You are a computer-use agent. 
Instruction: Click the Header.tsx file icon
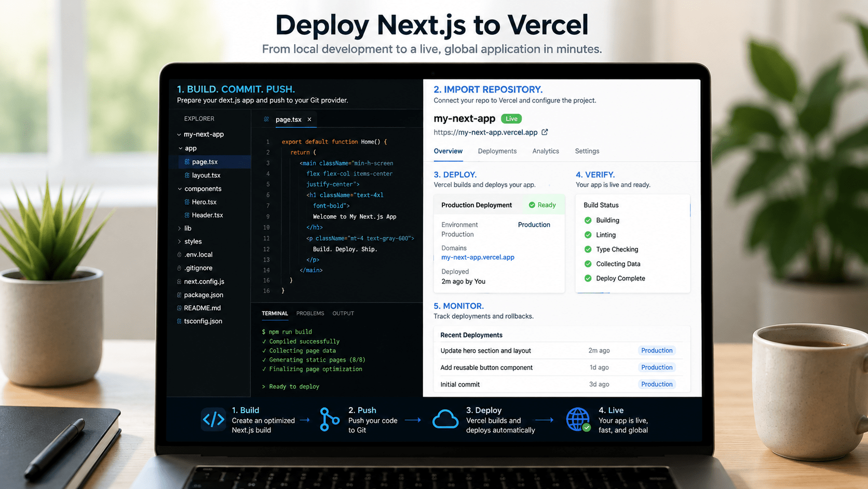pos(187,215)
